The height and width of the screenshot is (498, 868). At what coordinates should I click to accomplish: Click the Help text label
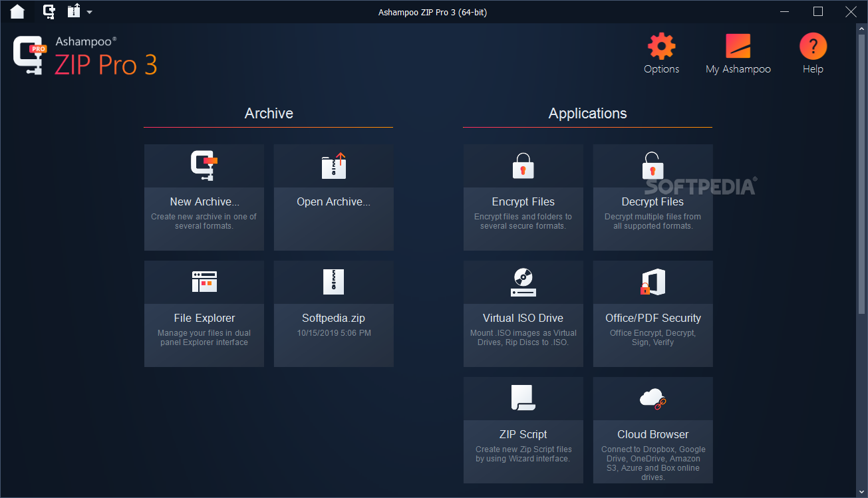[813, 69]
